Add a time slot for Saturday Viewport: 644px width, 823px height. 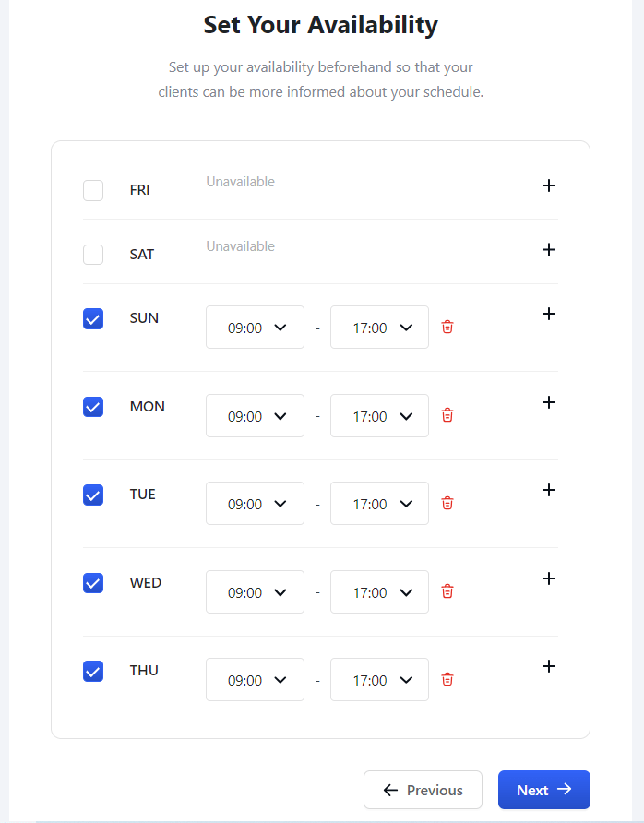click(548, 249)
